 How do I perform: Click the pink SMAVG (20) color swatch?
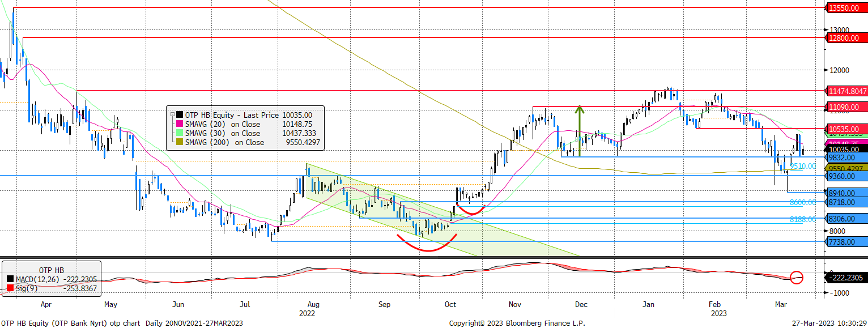coord(180,124)
